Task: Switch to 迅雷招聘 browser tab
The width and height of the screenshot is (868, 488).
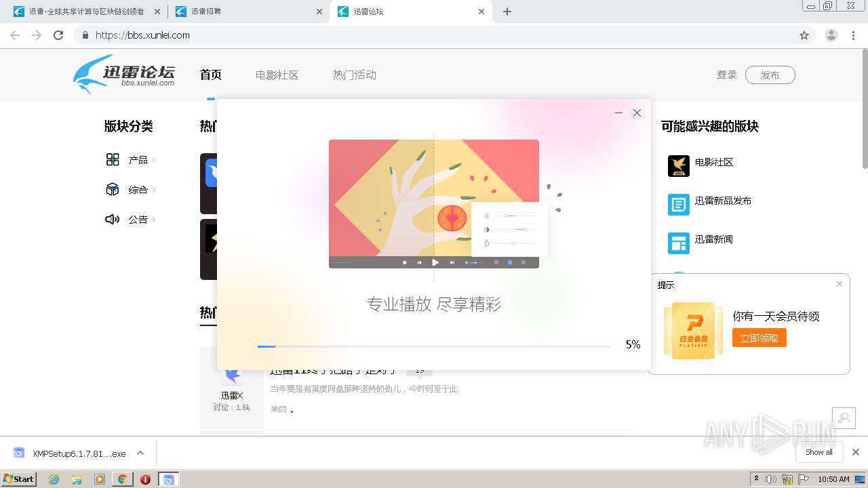Action: click(248, 12)
